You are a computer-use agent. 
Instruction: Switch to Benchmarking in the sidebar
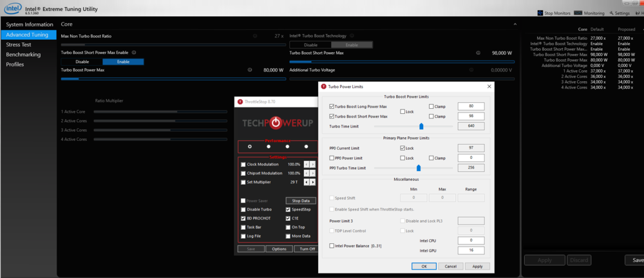(x=23, y=55)
